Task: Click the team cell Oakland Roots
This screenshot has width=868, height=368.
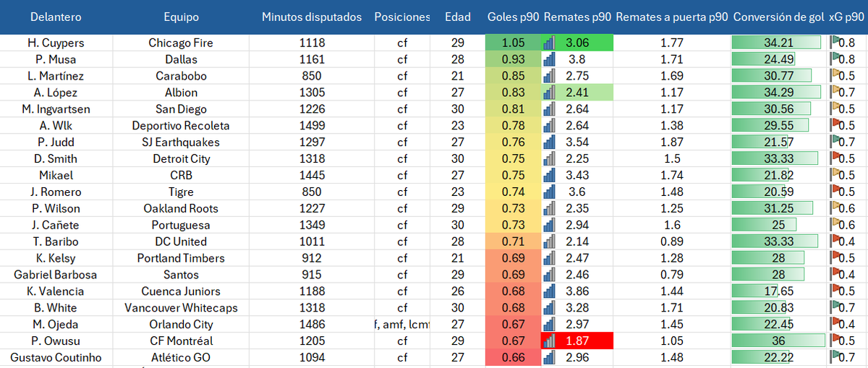Action: coord(181,208)
